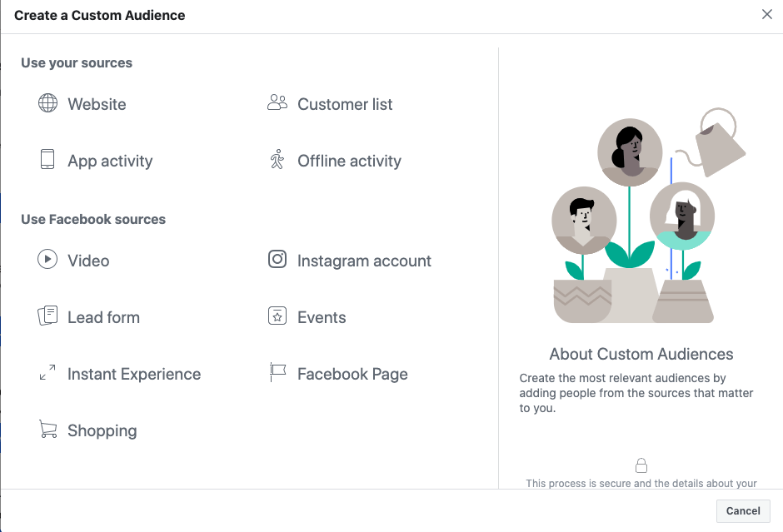Choose the Shopping cart source
783x532 pixels.
[x=48, y=430]
